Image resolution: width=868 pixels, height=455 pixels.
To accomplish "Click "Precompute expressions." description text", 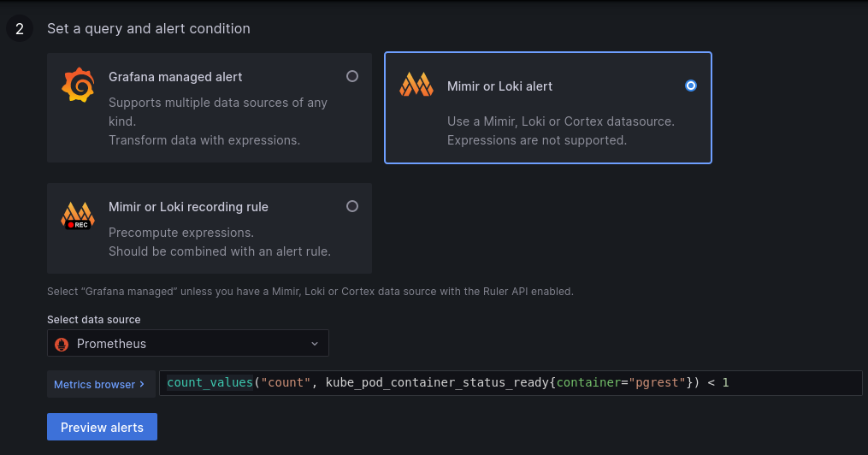I will 181,233.
